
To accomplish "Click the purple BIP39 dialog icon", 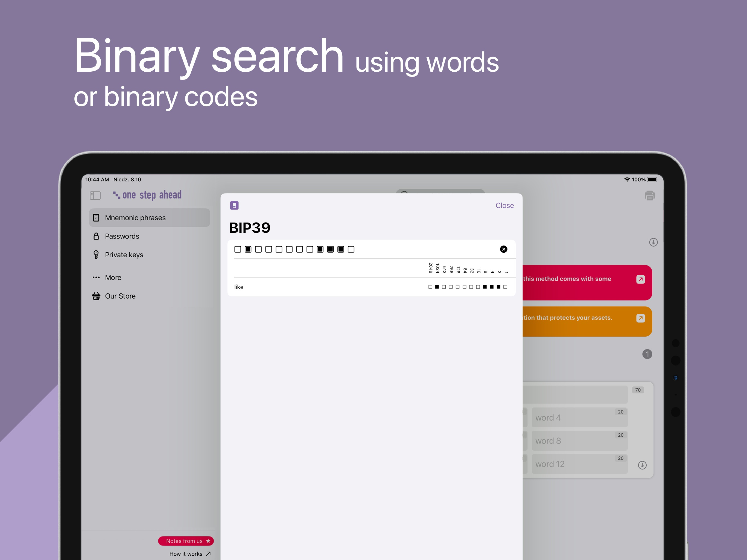I will (234, 205).
